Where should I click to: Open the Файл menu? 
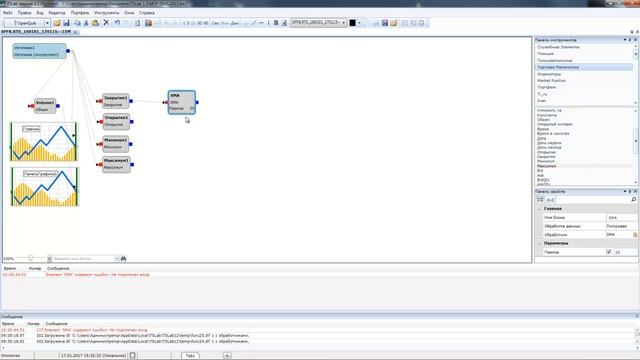pos(7,13)
